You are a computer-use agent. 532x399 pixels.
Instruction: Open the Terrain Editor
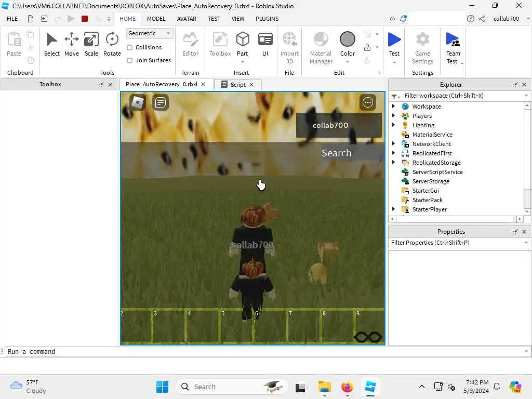point(190,44)
